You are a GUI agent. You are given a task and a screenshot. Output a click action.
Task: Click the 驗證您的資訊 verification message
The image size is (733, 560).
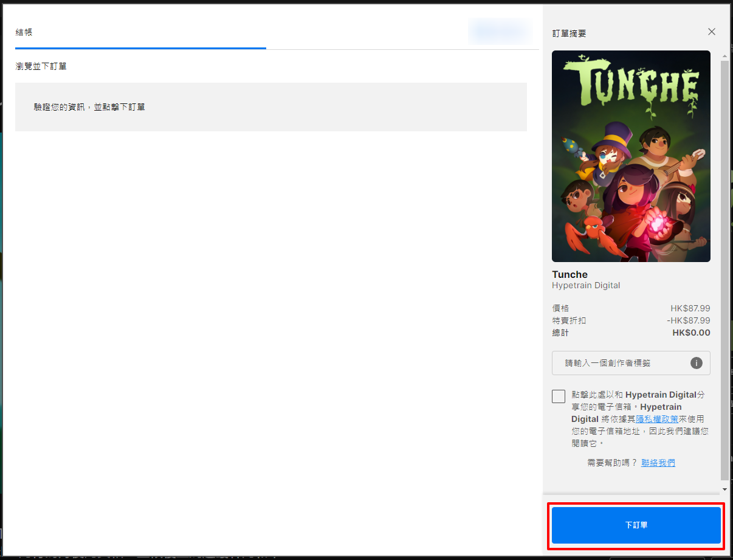point(89,107)
